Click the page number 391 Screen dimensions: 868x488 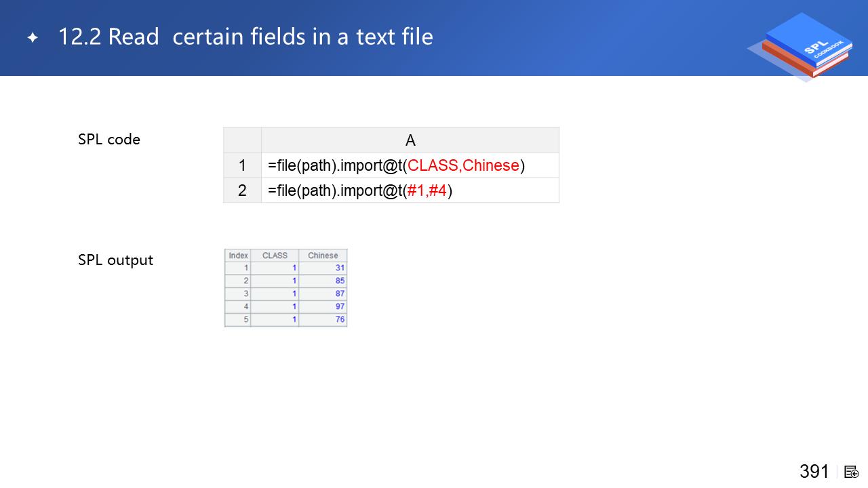(x=814, y=472)
